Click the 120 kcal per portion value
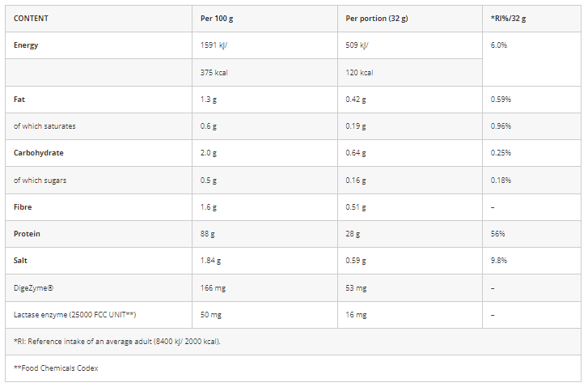The width and height of the screenshot is (588, 387). pos(359,73)
